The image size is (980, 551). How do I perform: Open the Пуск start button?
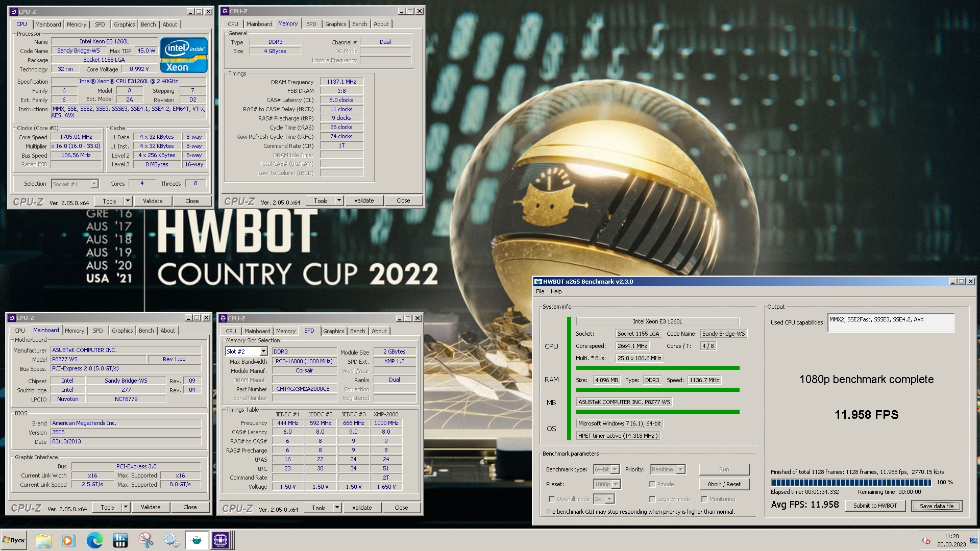pos(14,540)
